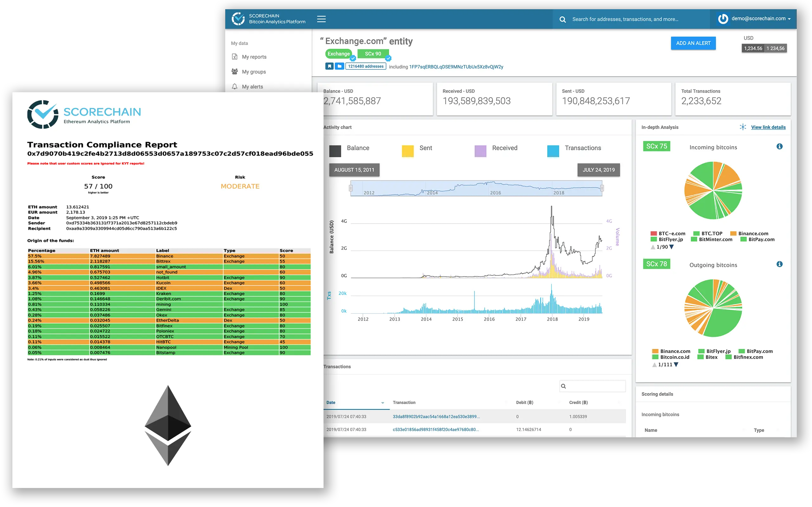Click the Incoming bitcoins info icon
This screenshot has height=507, width=812.
tap(779, 146)
